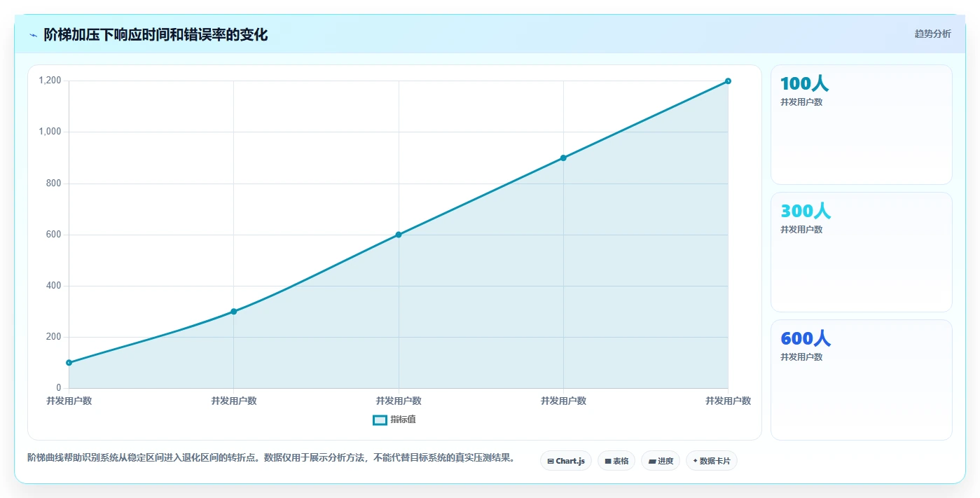Screen dimensions: 980x498
Task: Click the 400 y-axis label
Action: coord(54,286)
